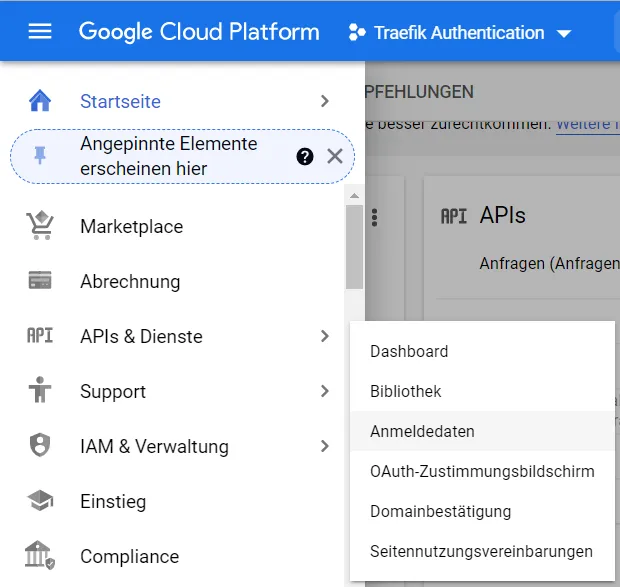Select Bibliothek in the submenu

pos(482,391)
